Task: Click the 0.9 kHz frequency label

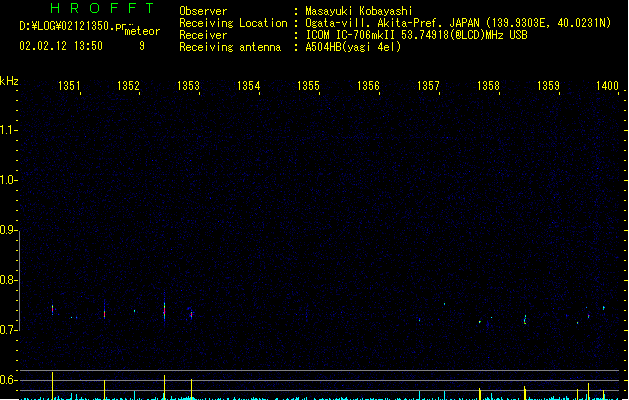Action: click(8, 230)
